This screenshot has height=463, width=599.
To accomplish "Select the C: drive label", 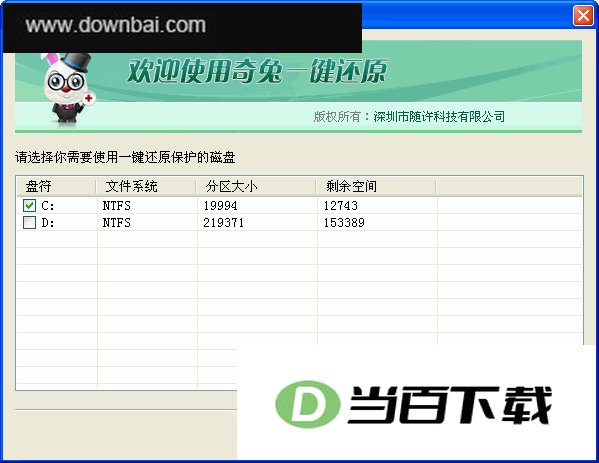I will pos(48,206).
